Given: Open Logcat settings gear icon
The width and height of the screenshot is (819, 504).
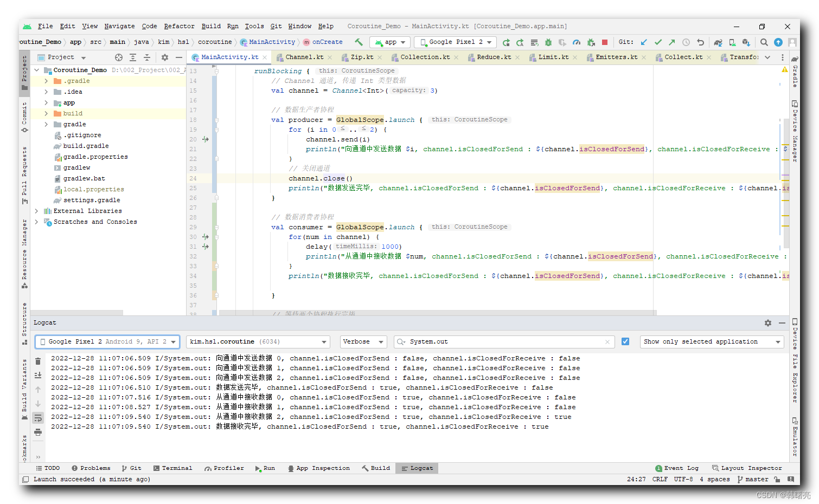Looking at the screenshot, I should [768, 323].
